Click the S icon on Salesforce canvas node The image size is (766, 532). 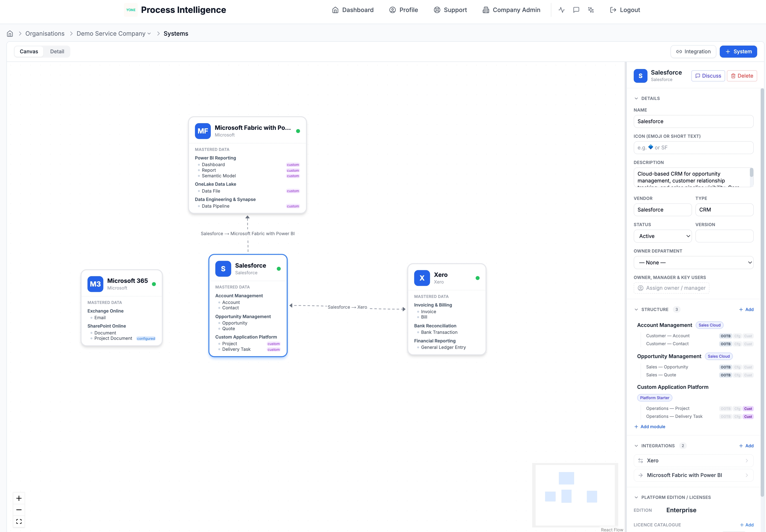(223, 269)
